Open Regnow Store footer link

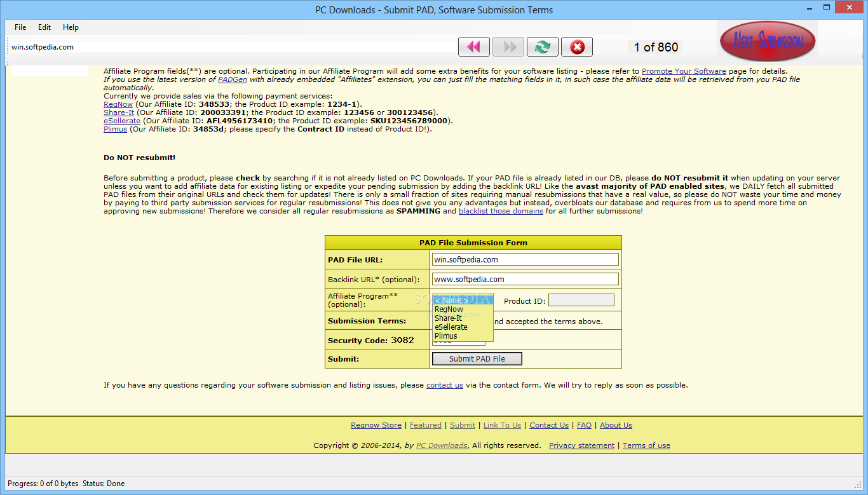(x=376, y=425)
